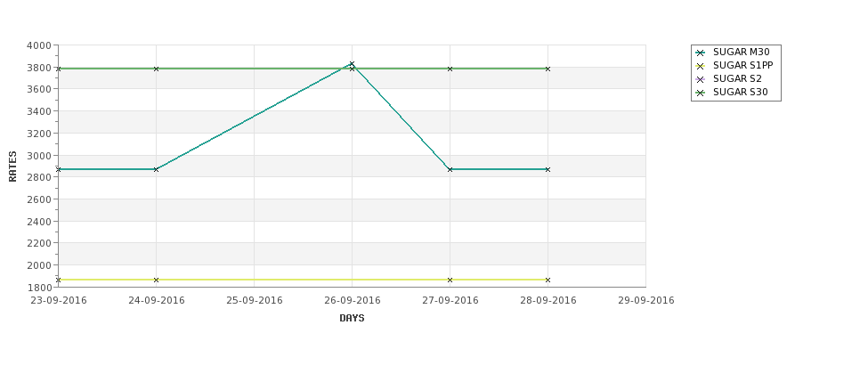
Task: Select the SUGAR S2 legend label
Action: coord(737,78)
